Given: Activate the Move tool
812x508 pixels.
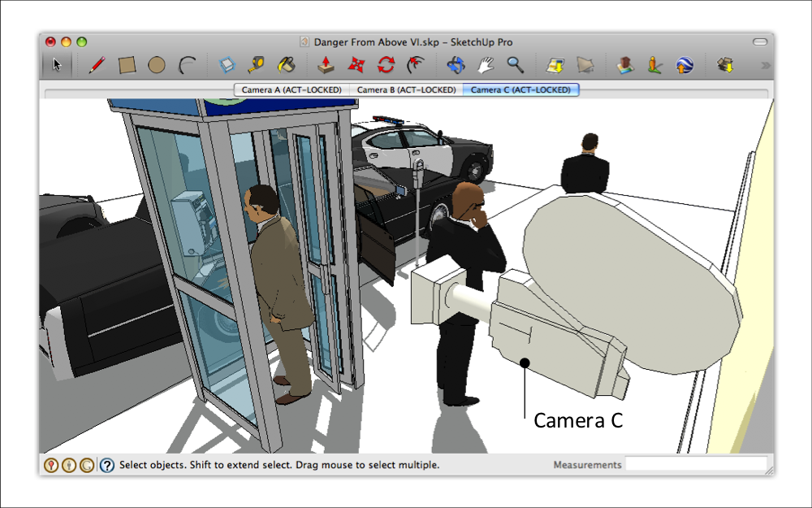Looking at the screenshot, I should click(x=356, y=65).
